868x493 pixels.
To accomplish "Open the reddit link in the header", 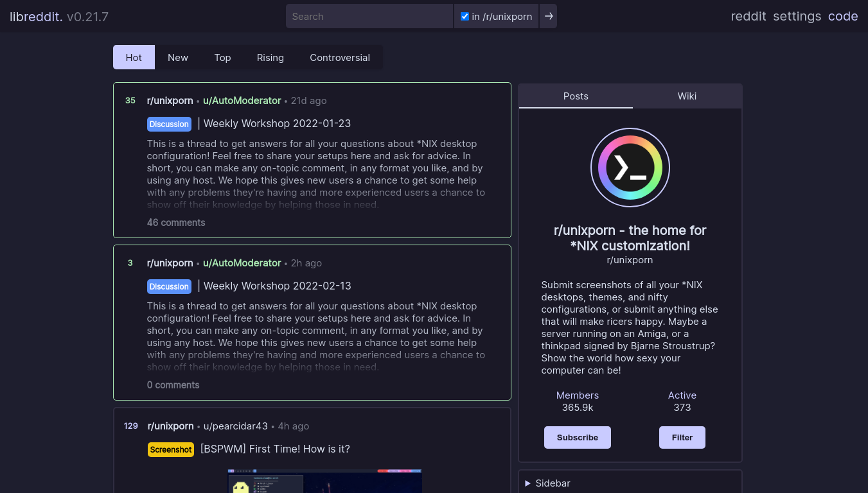I will 748,16.
